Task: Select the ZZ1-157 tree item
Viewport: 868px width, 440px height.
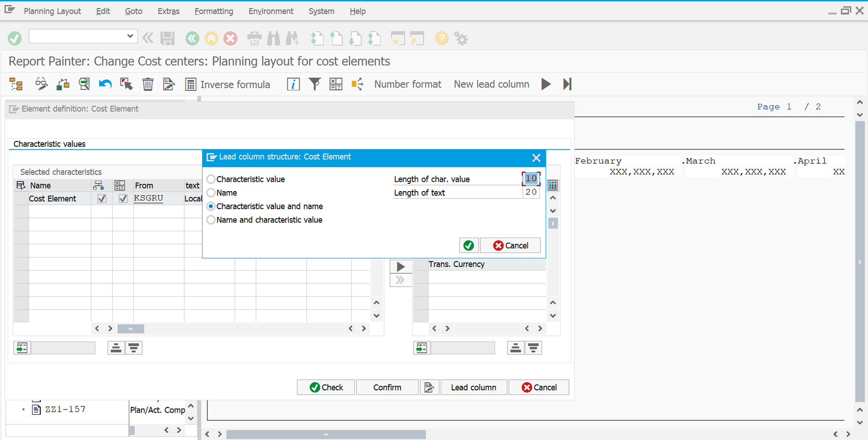Action: 65,409
